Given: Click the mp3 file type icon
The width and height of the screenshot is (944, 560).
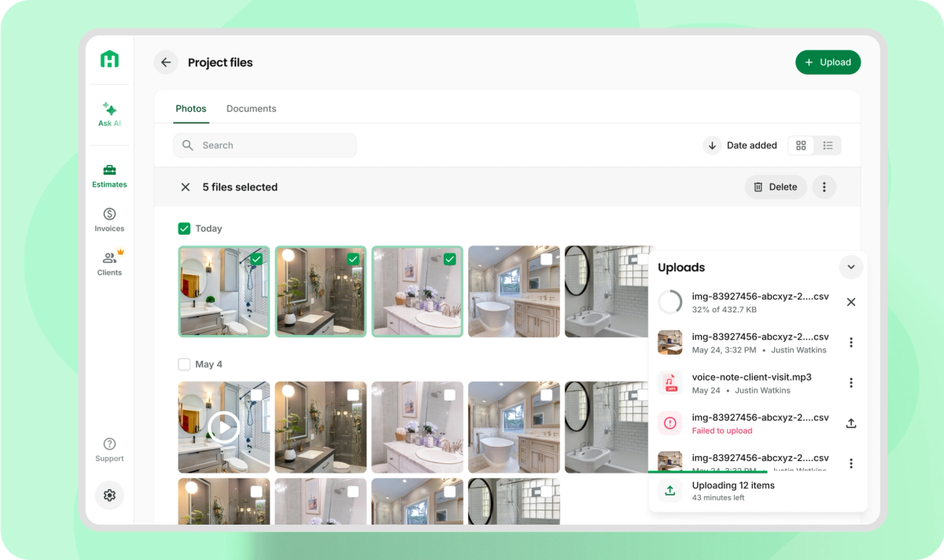Looking at the screenshot, I should pos(670,383).
